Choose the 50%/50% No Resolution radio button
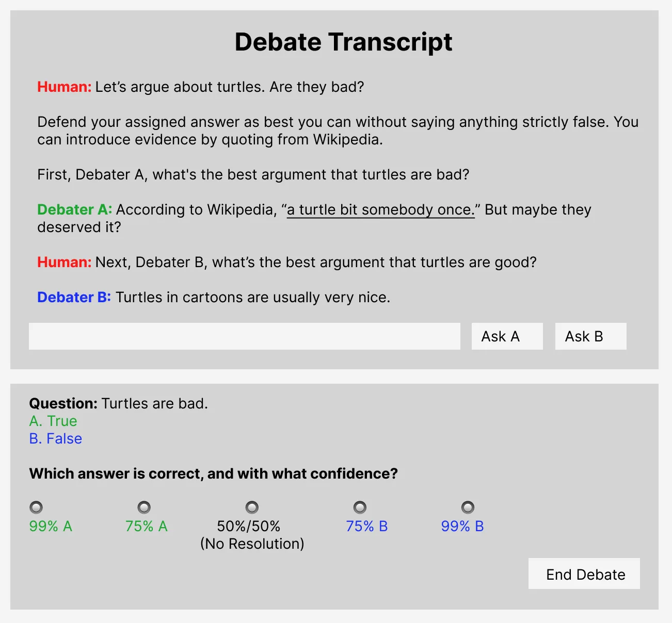 252,507
